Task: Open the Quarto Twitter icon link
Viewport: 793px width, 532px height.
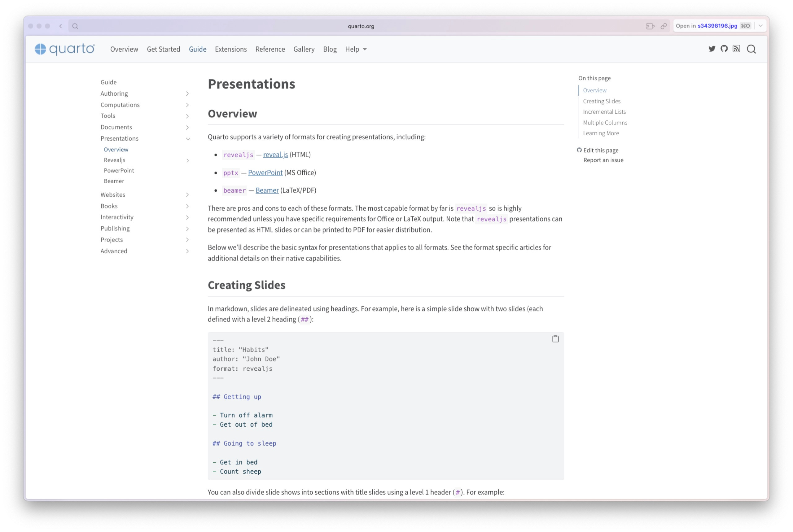Action: tap(712, 49)
